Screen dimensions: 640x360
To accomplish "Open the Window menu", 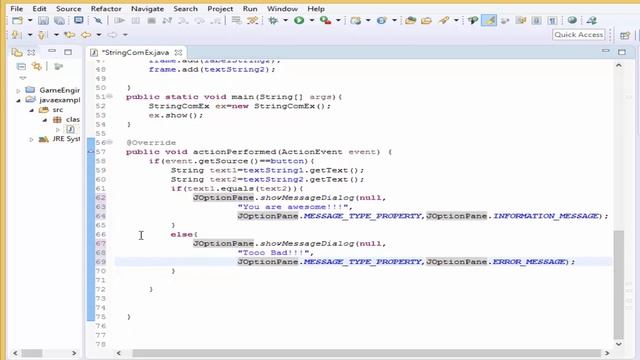I will (x=282, y=9).
